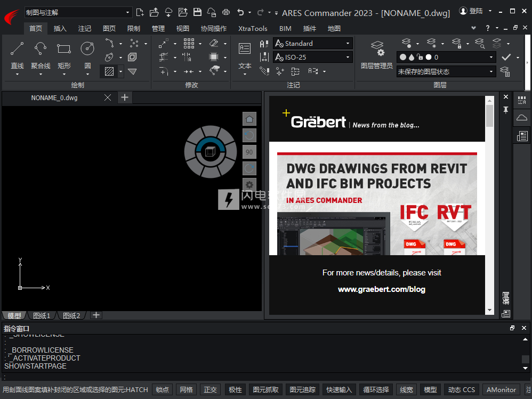This screenshot has height=399, width=532.
Task: Toggle 极性 polar mode
Action: click(235, 390)
